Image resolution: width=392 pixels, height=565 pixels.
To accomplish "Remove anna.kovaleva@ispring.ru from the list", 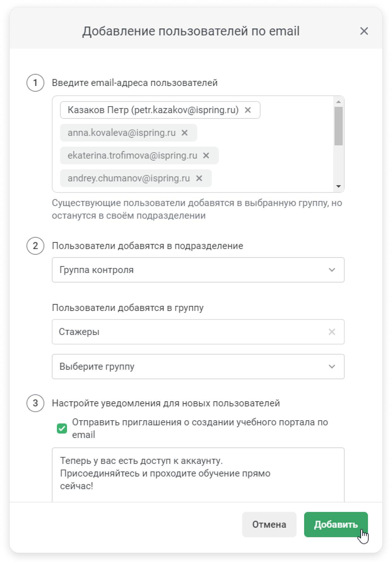I will pos(185,133).
